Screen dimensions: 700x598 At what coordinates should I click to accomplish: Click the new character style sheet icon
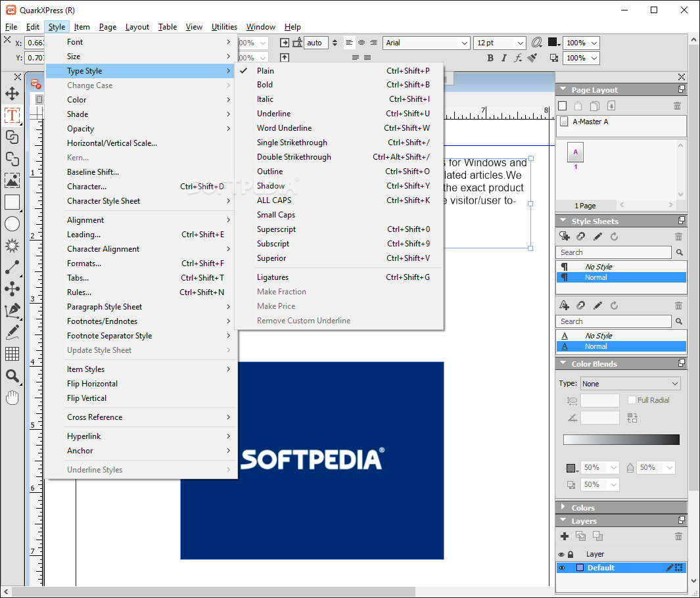(x=565, y=306)
